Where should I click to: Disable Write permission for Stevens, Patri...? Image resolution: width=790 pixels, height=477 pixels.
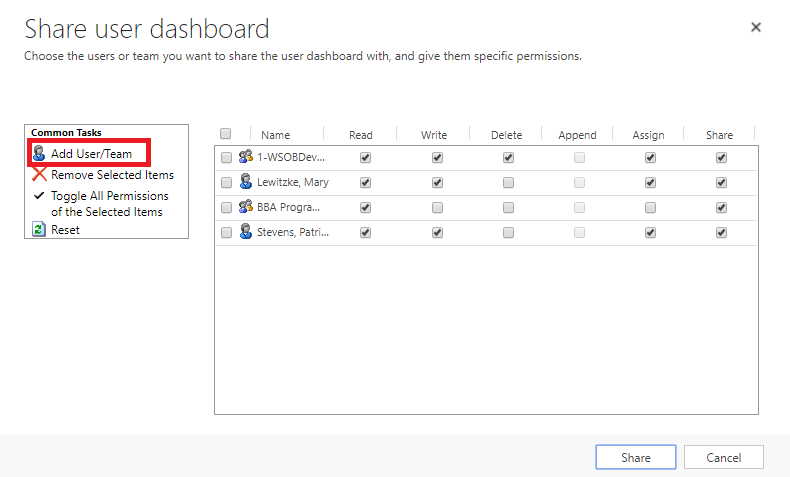point(437,233)
